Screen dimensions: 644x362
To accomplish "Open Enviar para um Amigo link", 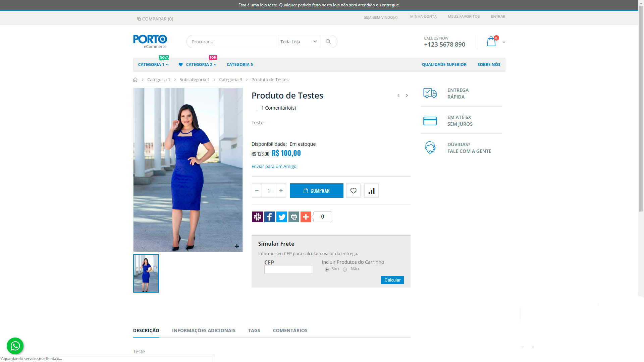I will point(274,167).
